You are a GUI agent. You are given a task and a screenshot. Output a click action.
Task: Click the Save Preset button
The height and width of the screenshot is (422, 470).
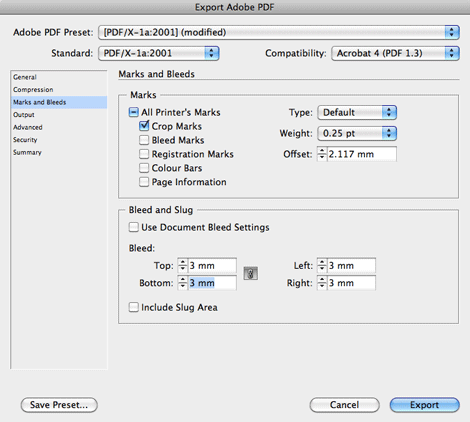pos(59,405)
